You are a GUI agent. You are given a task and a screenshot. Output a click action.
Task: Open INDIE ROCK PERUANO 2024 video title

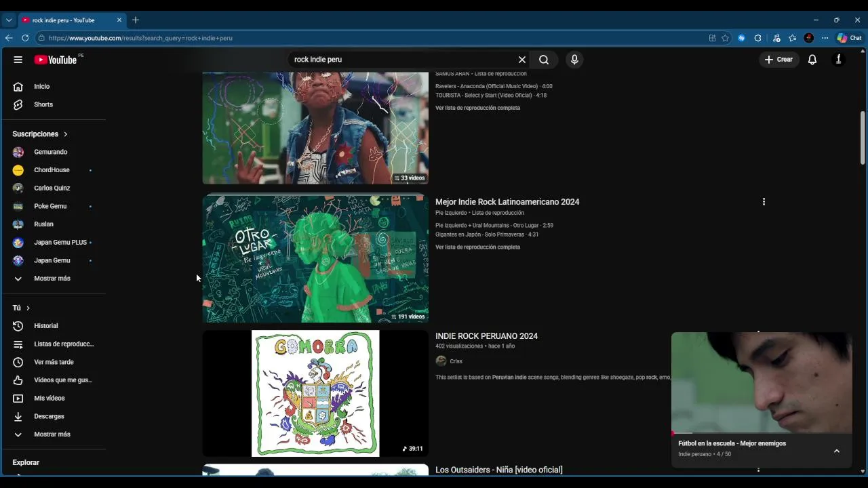(486, 336)
